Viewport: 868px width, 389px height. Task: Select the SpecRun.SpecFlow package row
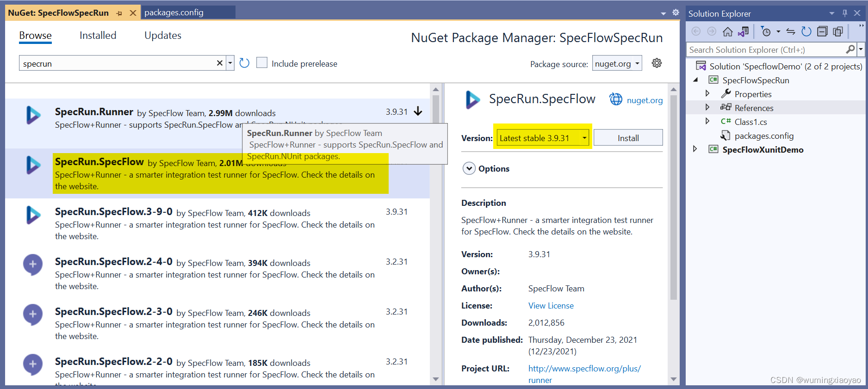pos(217,173)
